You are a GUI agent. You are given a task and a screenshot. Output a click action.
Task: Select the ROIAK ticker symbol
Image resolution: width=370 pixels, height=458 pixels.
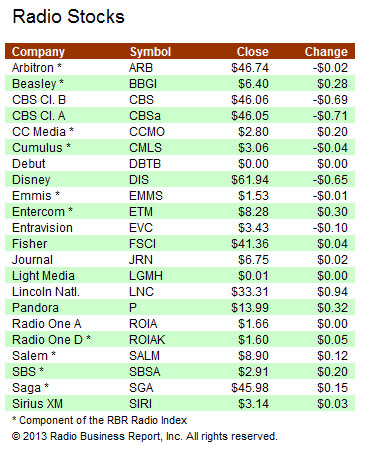(x=147, y=340)
